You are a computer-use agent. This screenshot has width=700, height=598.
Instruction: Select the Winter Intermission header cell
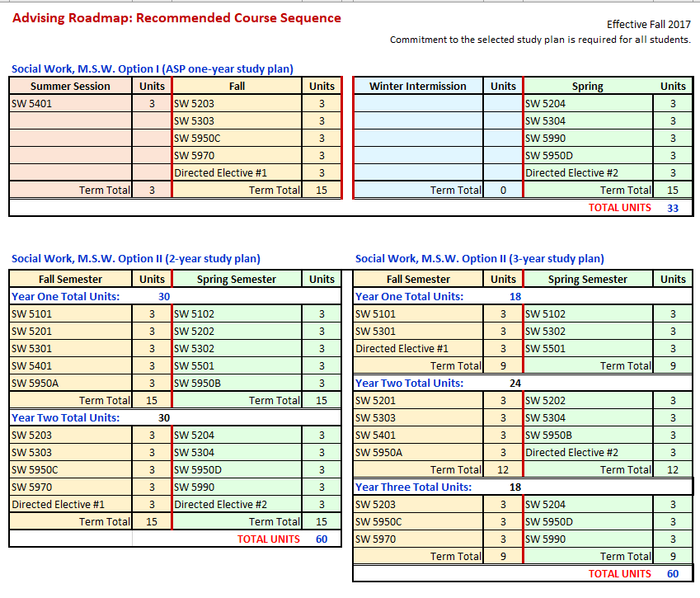[417, 86]
